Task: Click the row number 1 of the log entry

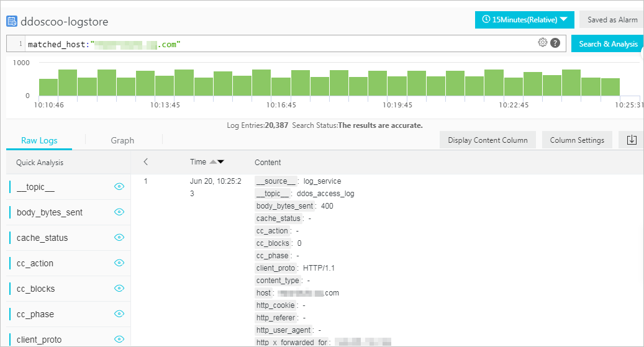Action: point(145,181)
